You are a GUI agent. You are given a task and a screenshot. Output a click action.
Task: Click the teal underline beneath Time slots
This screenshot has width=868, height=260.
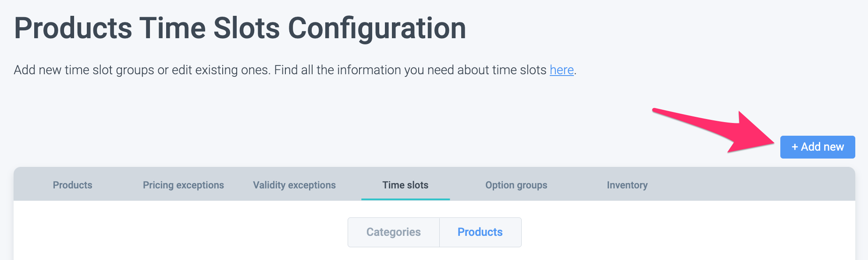[406, 199]
